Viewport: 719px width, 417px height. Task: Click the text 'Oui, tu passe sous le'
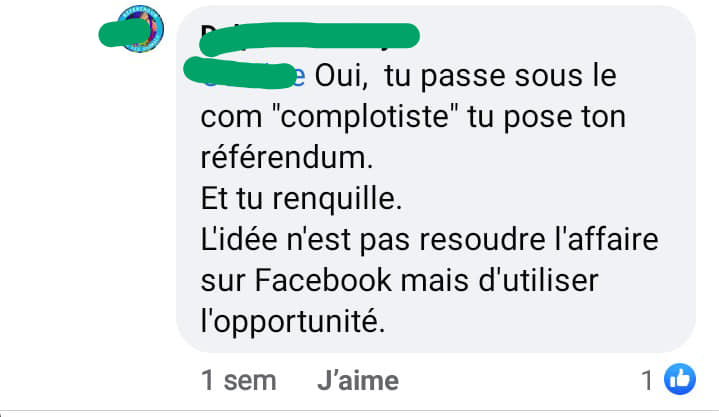465,76
